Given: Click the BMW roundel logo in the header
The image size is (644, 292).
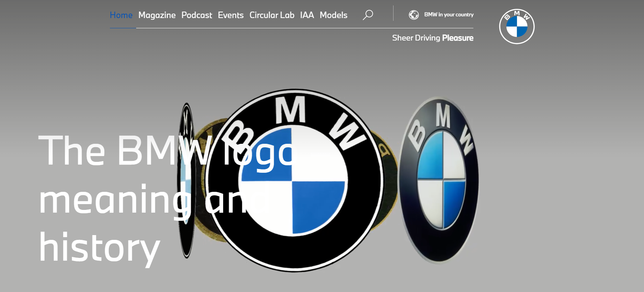Looking at the screenshot, I should pos(517,27).
